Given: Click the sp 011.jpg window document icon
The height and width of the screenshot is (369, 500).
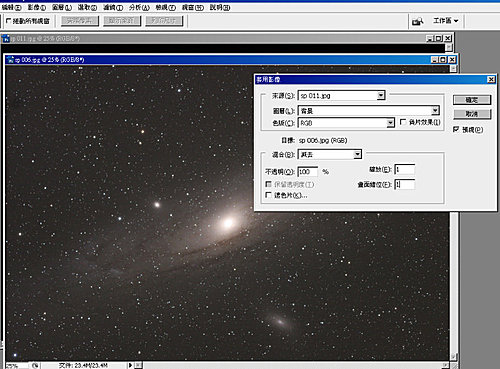Looking at the screenshot, I should 6,39.
